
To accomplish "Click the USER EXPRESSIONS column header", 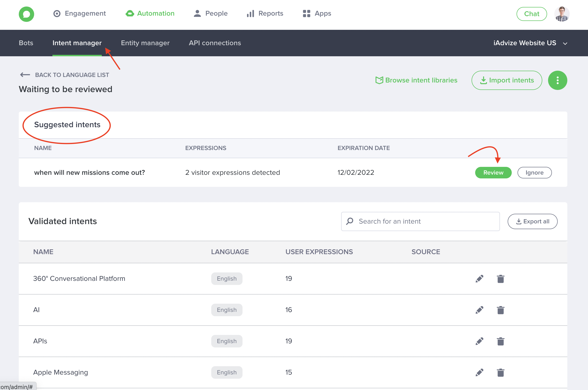I will (x=319, y=252).
